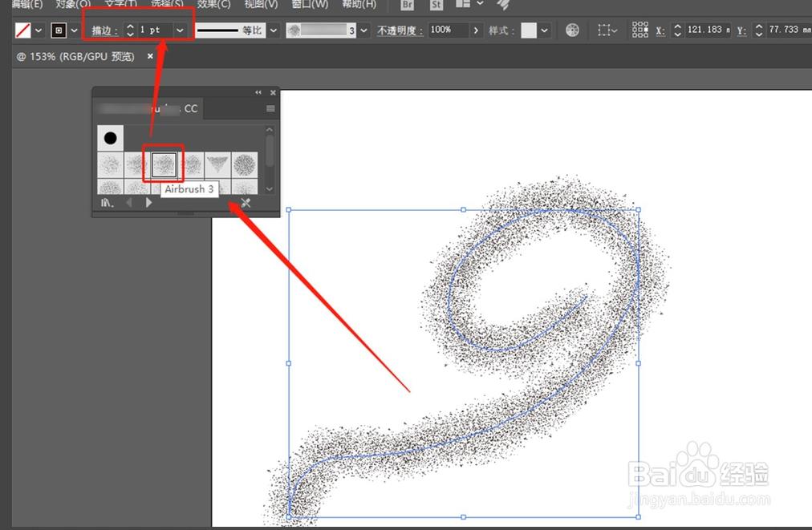Click the X coordinate stepper arrows

click(x=677, y=30)
